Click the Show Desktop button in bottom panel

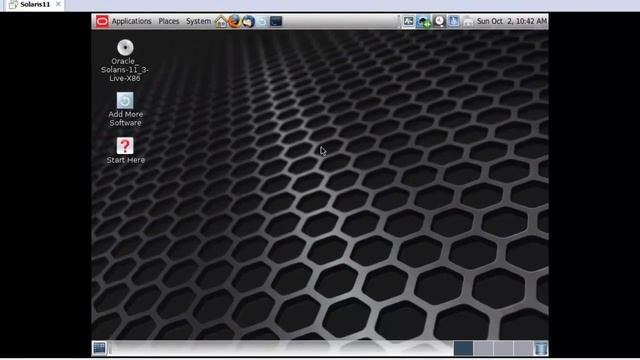(x=99, y=348)
